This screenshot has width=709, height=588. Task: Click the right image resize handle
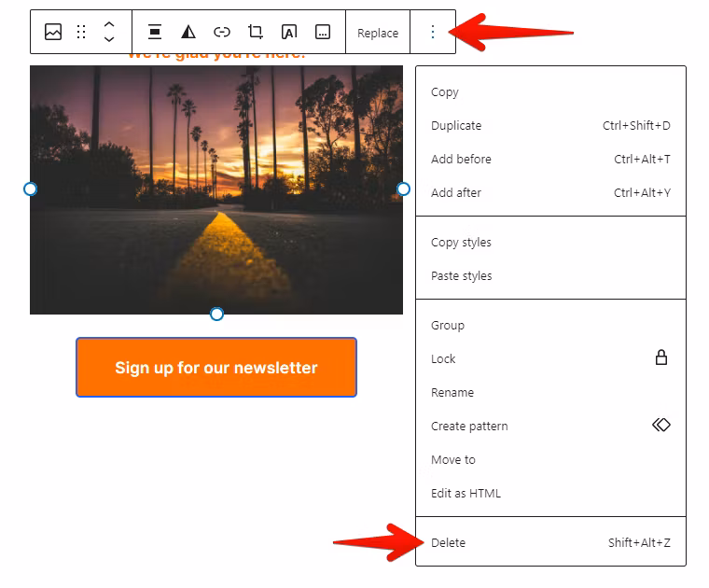[x=403, y=189]
